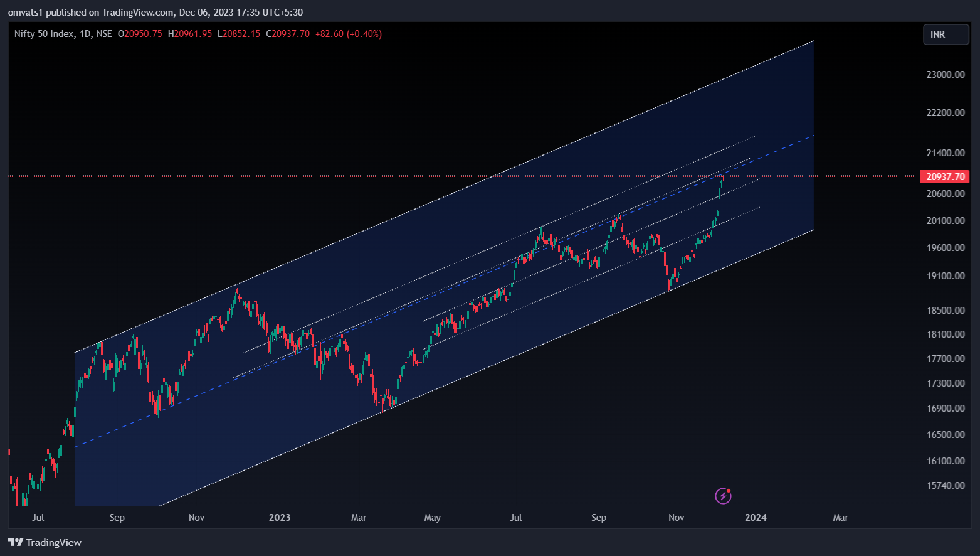980x556 pixels.
Task: Click the 19100.00 price axis label
Action: (946, 275)
